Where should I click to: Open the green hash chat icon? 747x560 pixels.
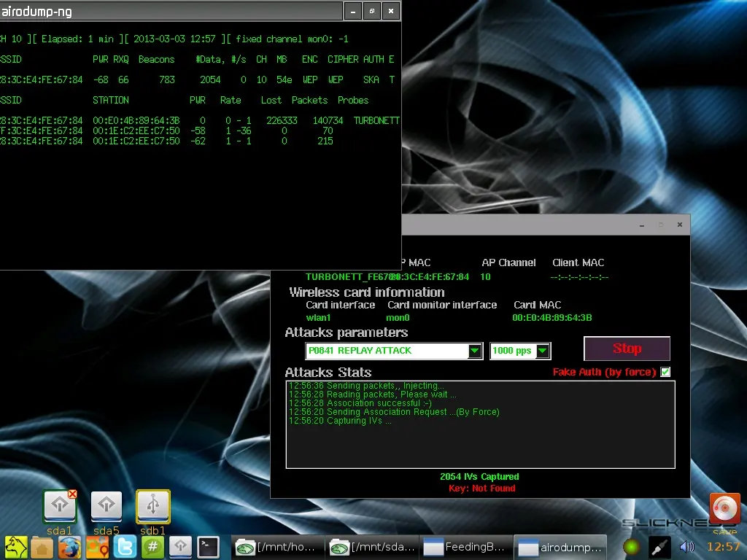152,547
